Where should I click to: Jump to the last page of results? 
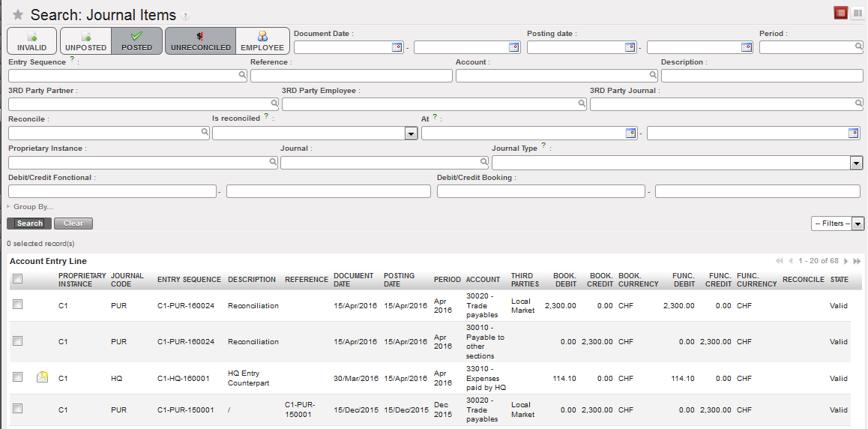[857, 261]
